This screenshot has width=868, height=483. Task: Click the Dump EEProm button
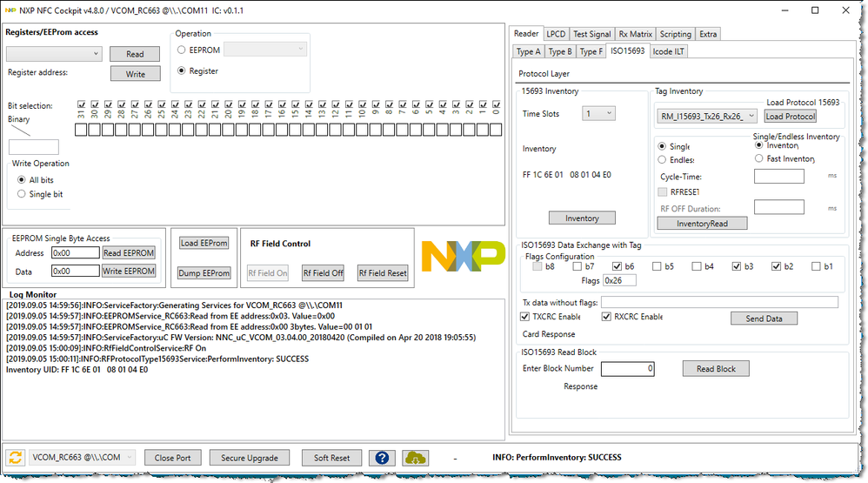point(204,273)
